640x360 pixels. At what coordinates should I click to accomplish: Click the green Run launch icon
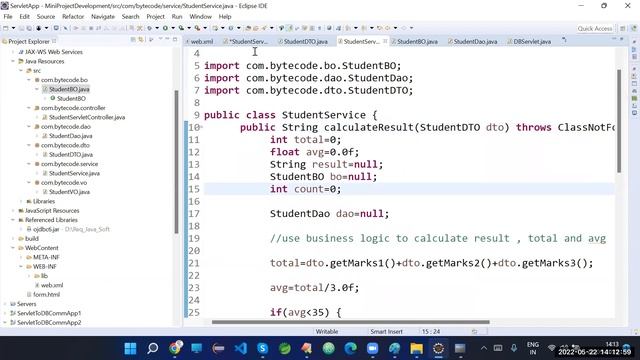click(165, 28)
